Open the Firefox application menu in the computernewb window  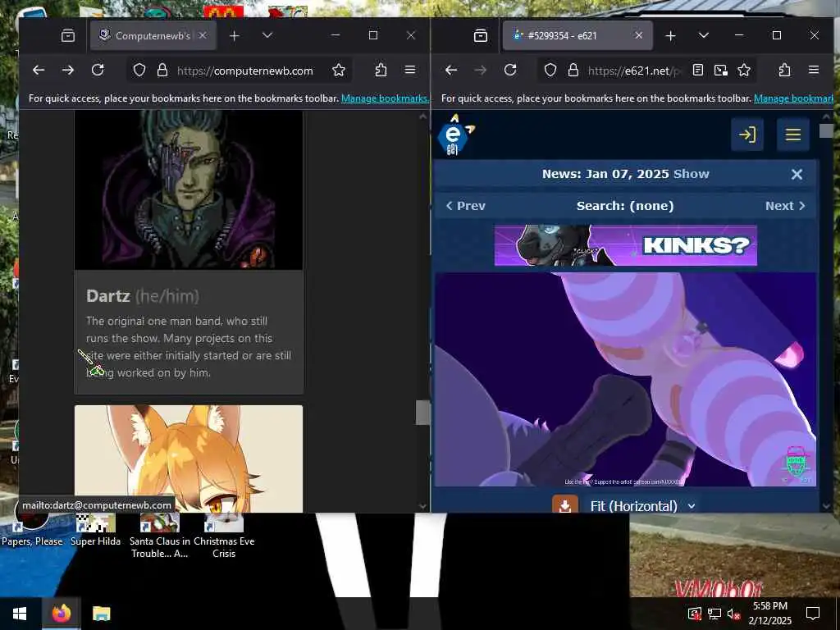coord(410,71)
